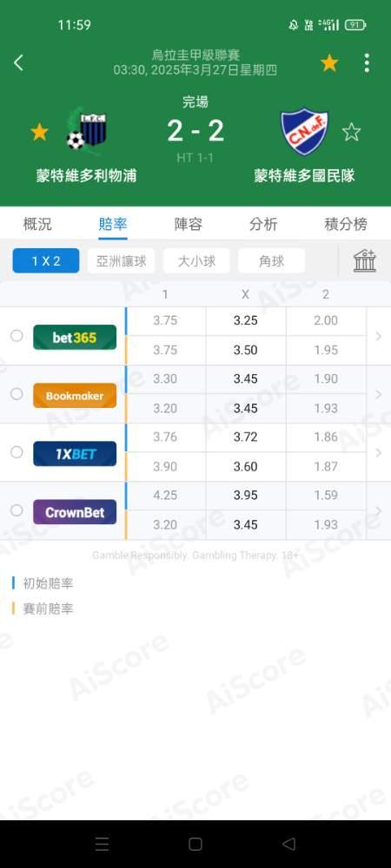Expand 1XBET odds row chevron

[x=379, y=452]
